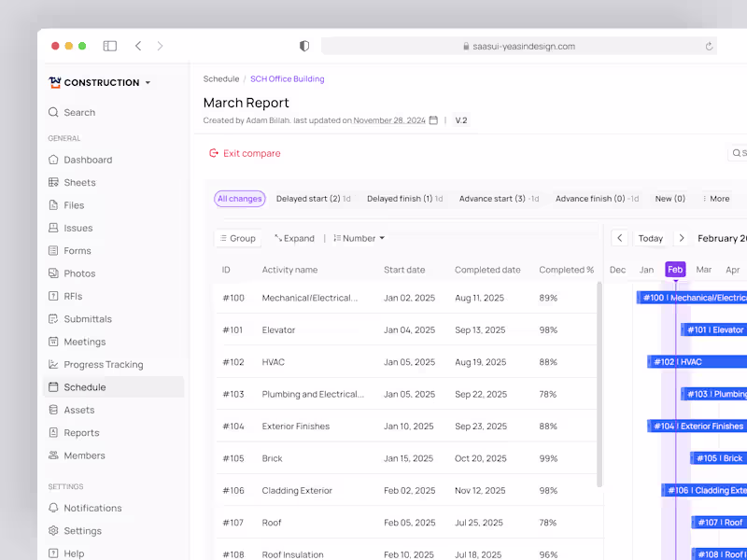Select the Mar column in the timeline
This screenshot has width=747, height=560.
point(702,268)
